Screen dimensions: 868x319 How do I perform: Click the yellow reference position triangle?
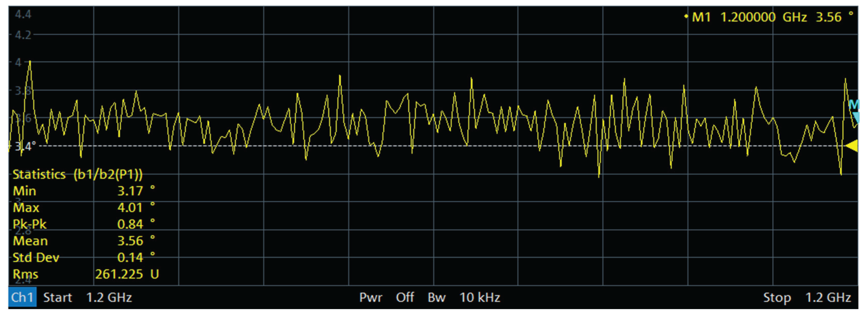tap(851, 146)
